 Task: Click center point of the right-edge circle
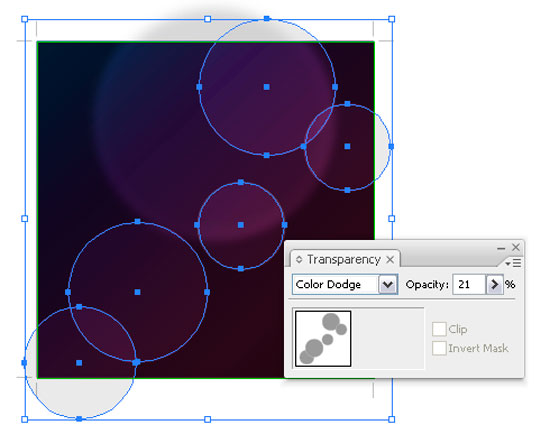pos(347,146)
